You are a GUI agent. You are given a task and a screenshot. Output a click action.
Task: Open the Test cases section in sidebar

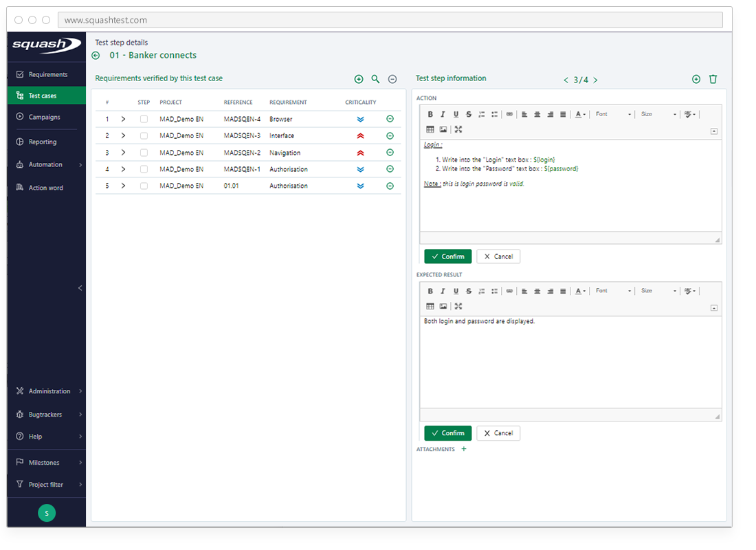point(43,95)
